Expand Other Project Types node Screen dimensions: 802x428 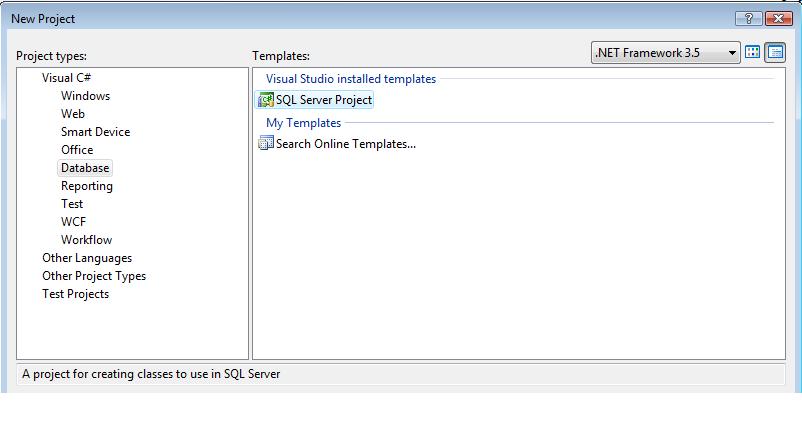[x=94, y=276]
